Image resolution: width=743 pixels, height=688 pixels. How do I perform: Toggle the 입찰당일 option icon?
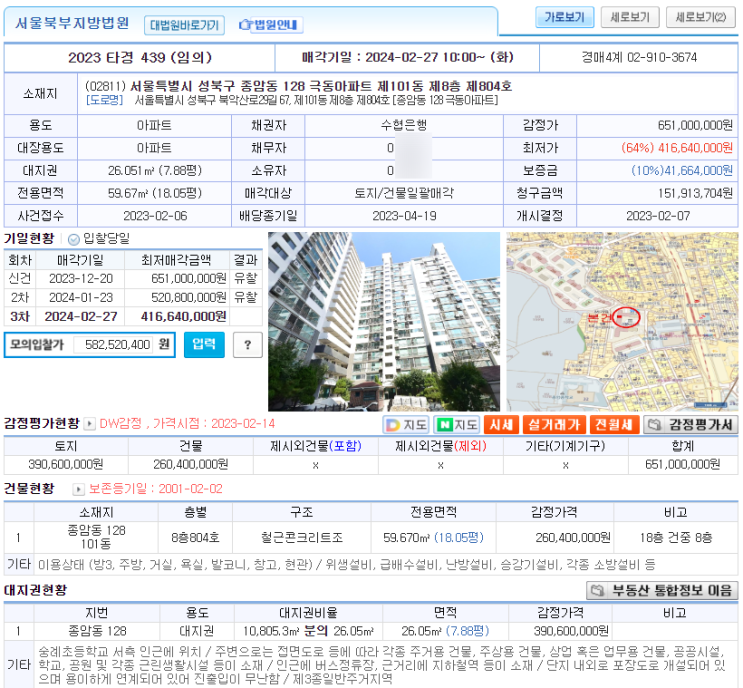click(x=73, y=239)
